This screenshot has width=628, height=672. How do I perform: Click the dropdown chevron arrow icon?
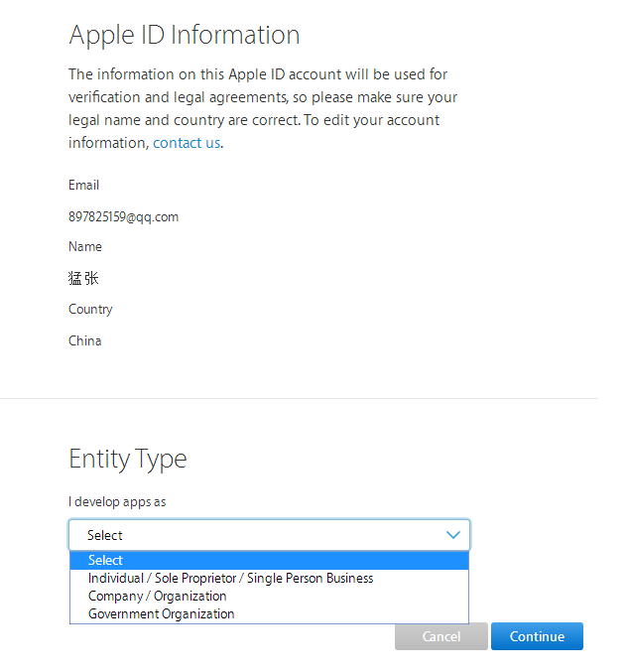tap(453, 535)
